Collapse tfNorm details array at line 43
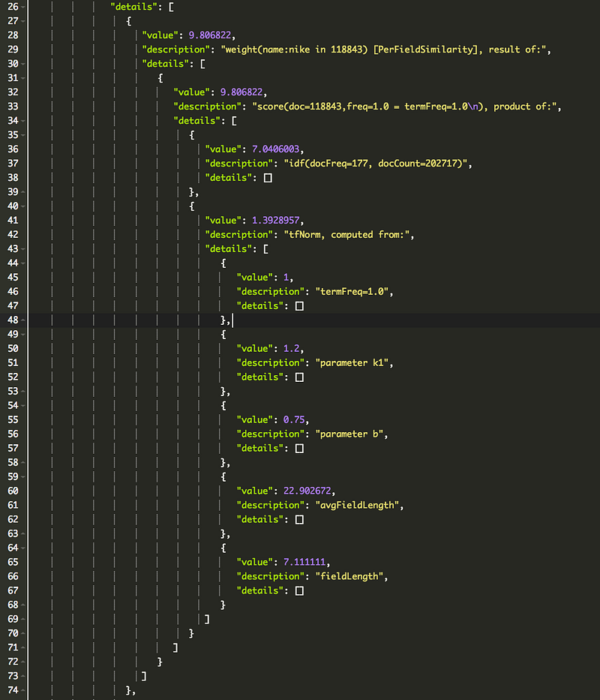The width and height of the screenshot is (600, 700). tap(22, 249)
